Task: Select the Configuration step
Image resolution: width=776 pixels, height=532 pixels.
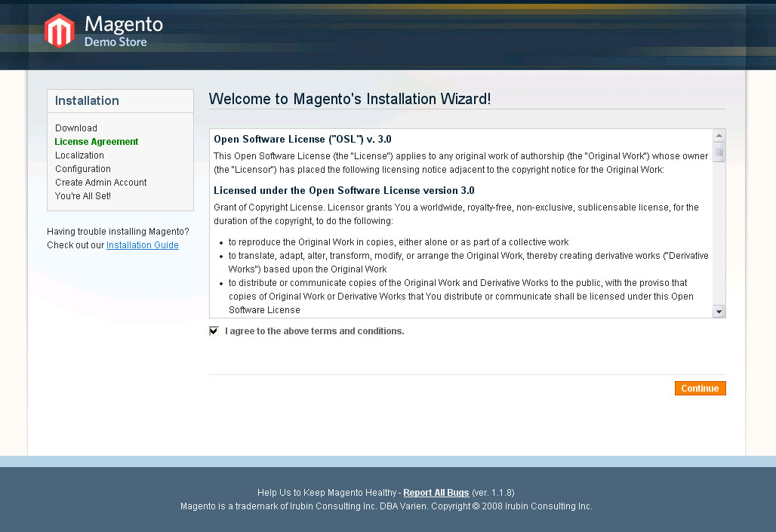Action: click(x=83, y=169)
